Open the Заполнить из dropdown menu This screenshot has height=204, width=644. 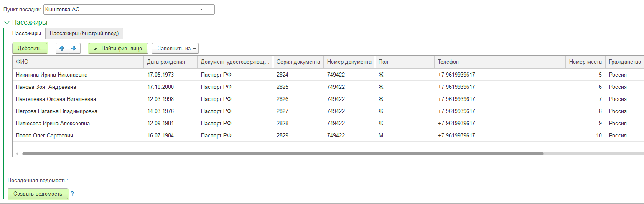(x=175, y=49)
